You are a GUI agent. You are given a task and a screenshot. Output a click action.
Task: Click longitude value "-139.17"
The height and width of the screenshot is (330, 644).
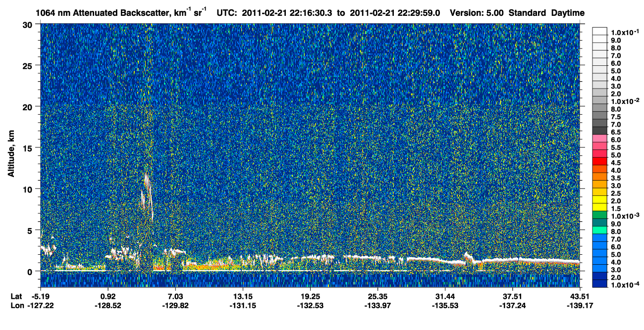(x=580, y=305)
